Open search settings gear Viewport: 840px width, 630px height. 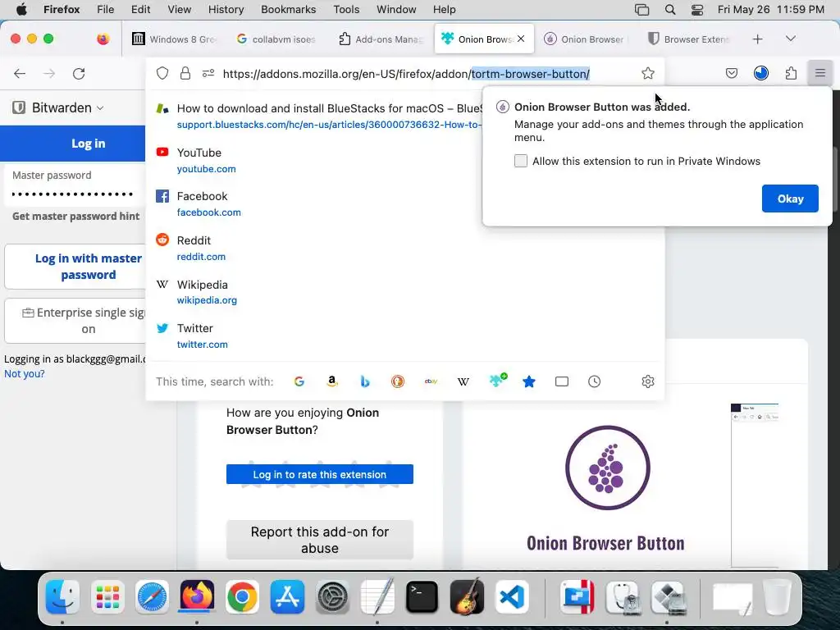click(648, 381)
